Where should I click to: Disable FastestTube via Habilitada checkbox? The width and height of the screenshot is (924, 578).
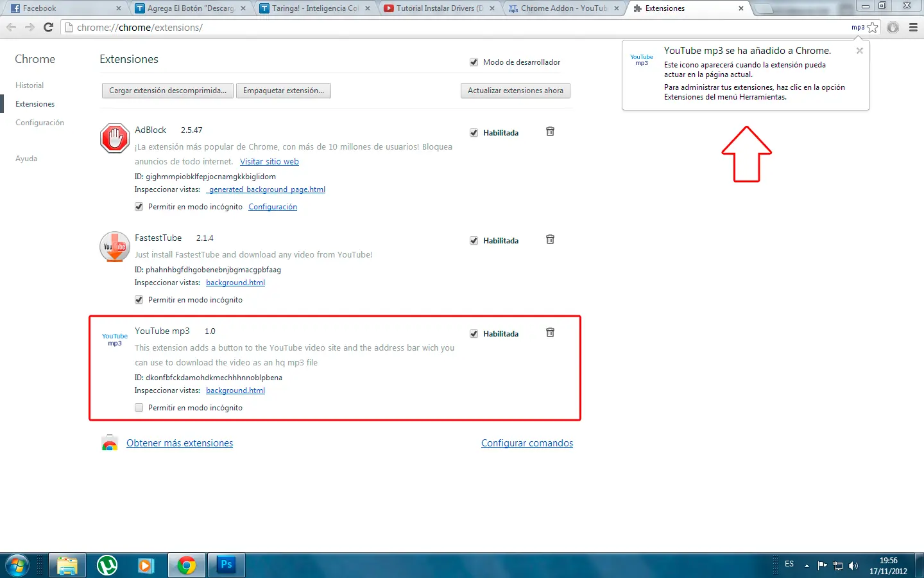[x=474, y=241]
